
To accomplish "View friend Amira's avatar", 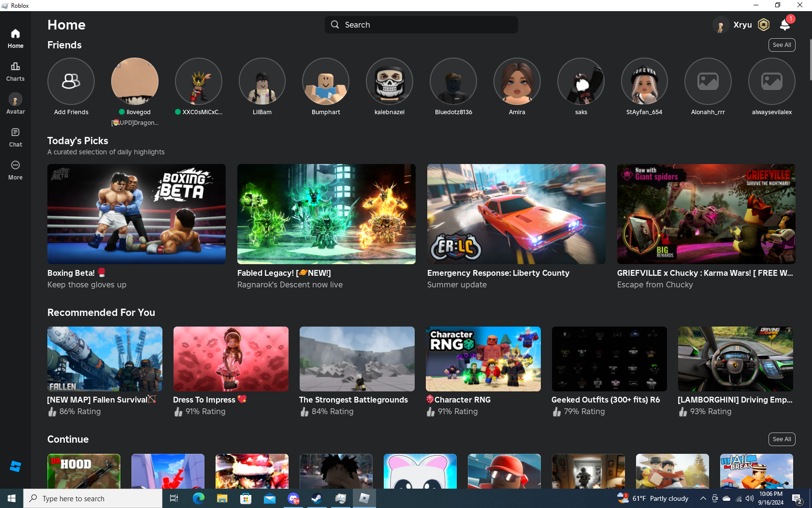I will 517,81.
